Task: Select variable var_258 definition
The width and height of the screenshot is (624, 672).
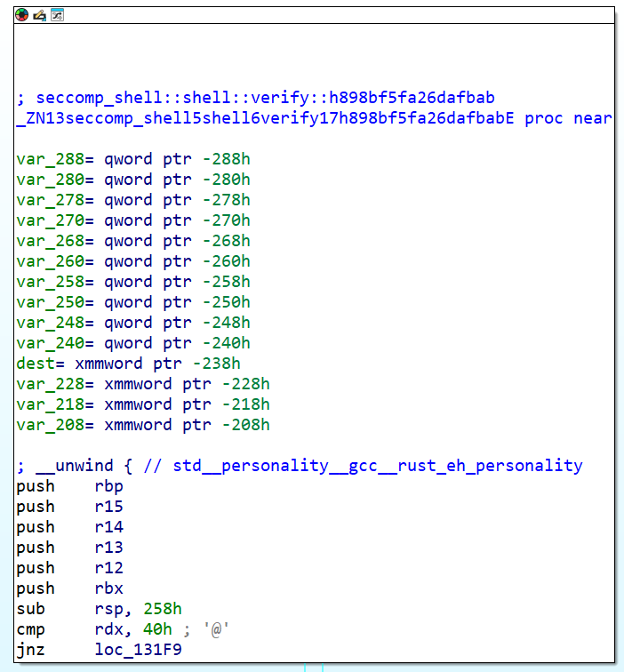Action: click(133, 282)
